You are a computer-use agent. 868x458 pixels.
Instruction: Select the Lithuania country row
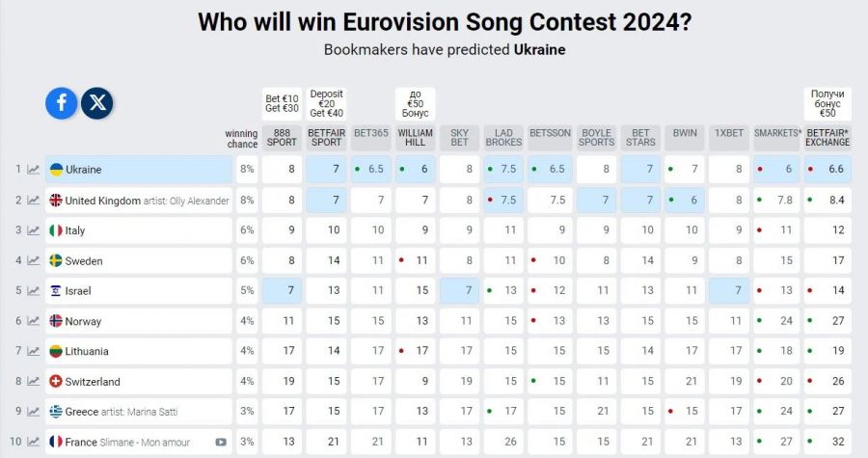(139, 351)
